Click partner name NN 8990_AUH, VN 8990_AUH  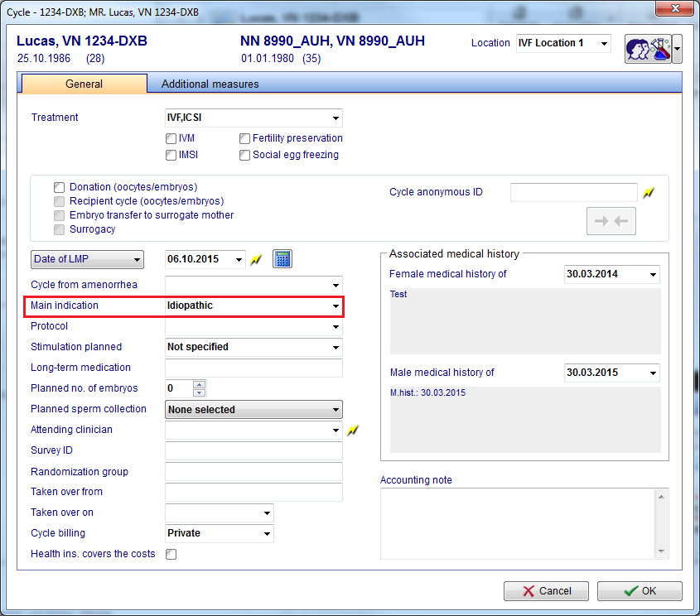[332, 41]
